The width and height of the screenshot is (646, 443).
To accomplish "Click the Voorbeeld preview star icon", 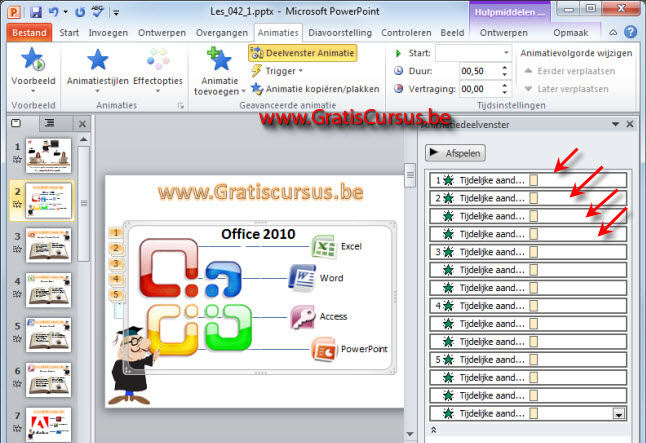I will coord(33,59).
